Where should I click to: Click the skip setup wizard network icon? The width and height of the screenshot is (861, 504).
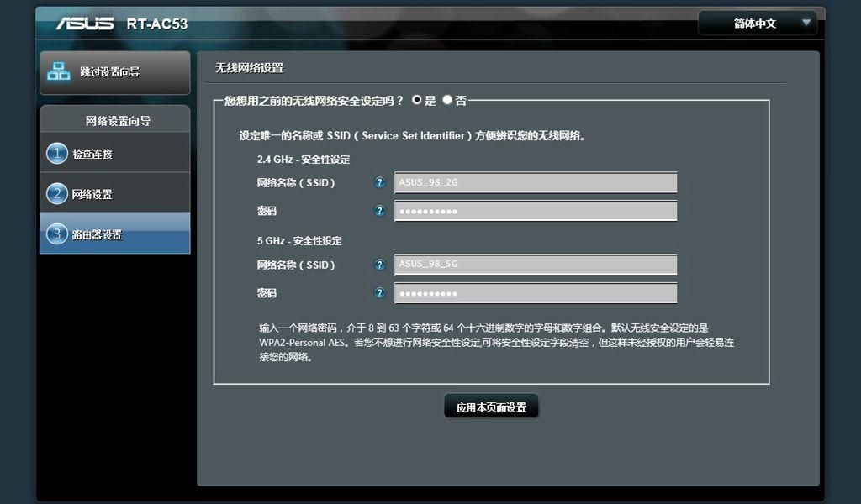pos(58,71)
